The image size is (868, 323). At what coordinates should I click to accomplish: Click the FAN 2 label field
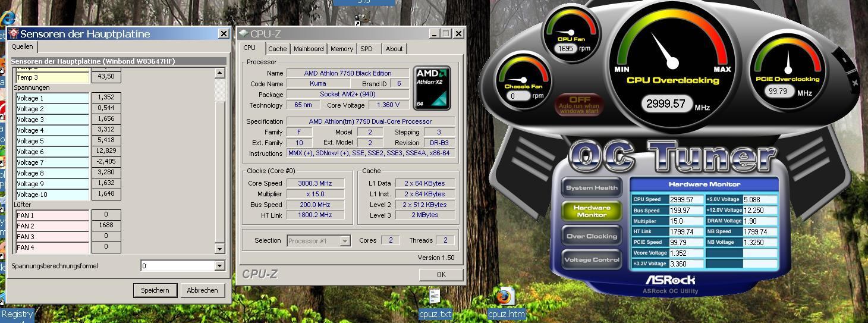pyautogui.click(x=52, y=226)
